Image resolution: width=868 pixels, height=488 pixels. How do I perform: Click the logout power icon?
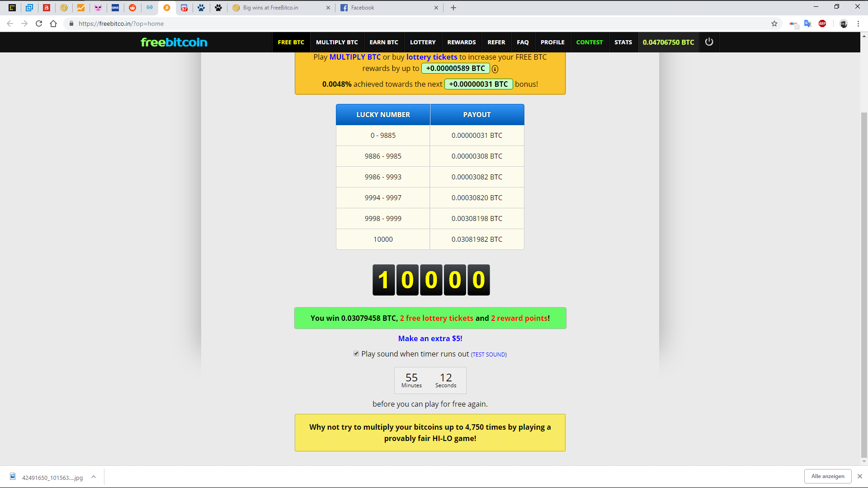[709, 42]
